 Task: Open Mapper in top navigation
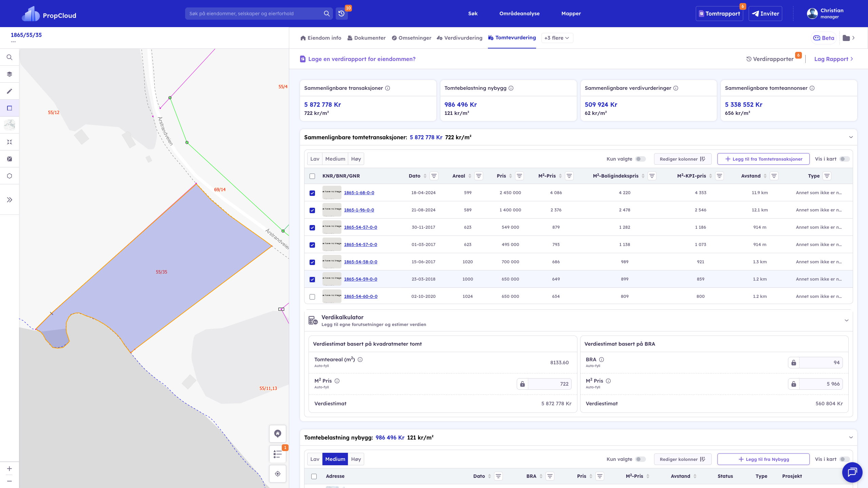tap(571, 14)
